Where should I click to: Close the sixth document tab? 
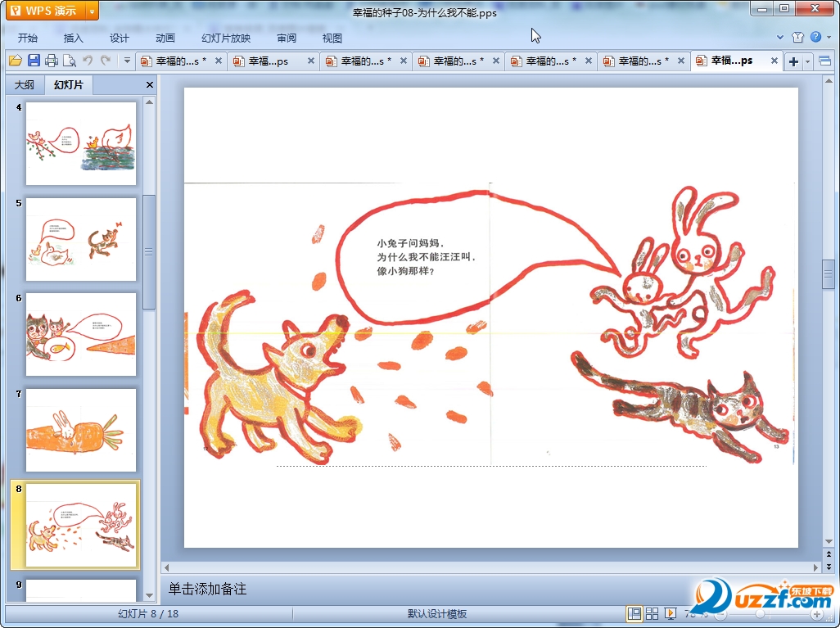[x=681, y=61]
